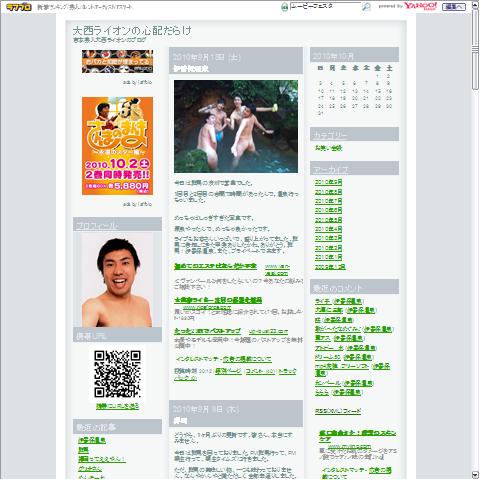Open the second green sponsored ad headline
The image size is (480, 480).
tap(218, 300)
